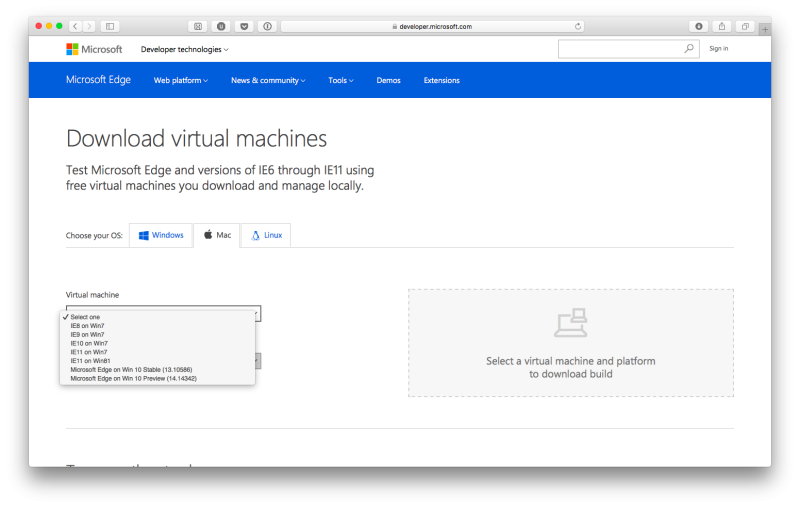Choose IE8 on Win7 option
Image resolution: width=800 pixels, height=508 pixels.
tap(87, 326)
